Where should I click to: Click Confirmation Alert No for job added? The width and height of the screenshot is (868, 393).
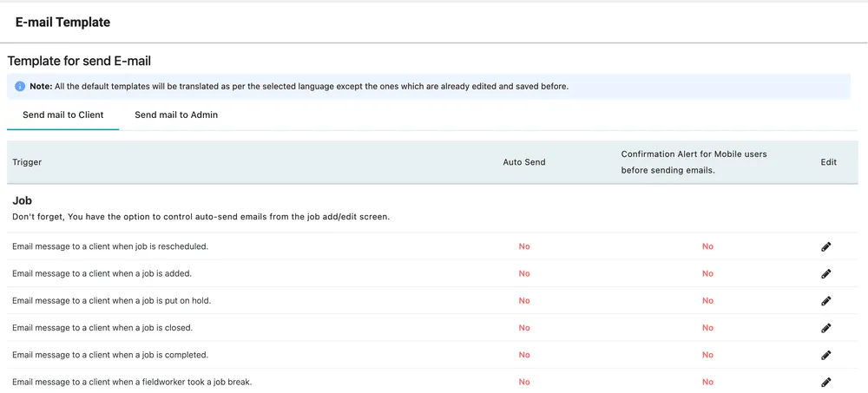coord(708,273)
